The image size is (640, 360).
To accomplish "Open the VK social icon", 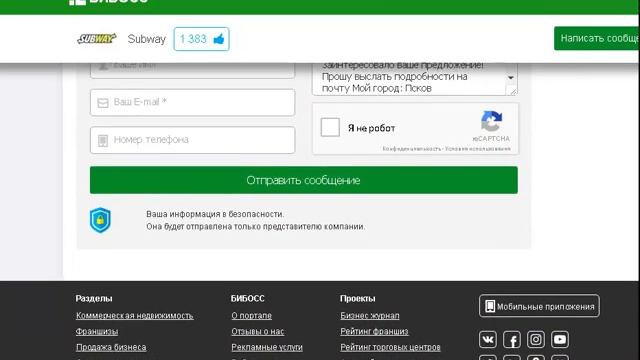I will coord(488,340).
